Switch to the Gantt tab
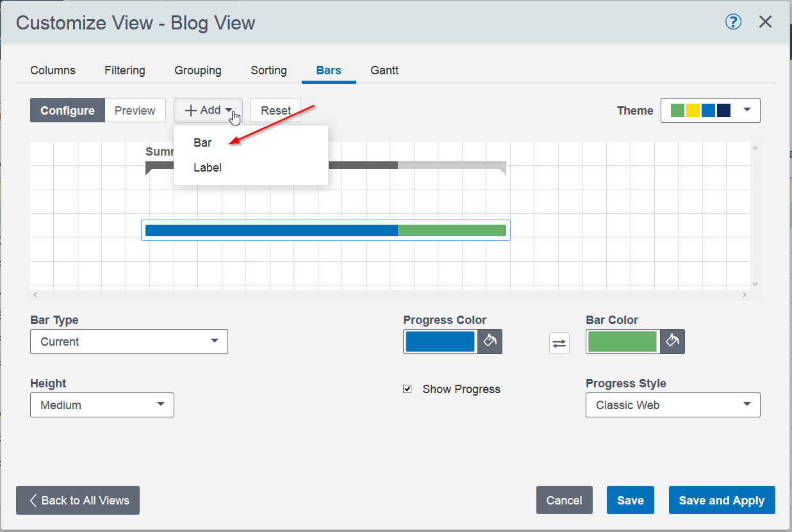792x532 pixels. pyautogui.click(x=384, y=70)
